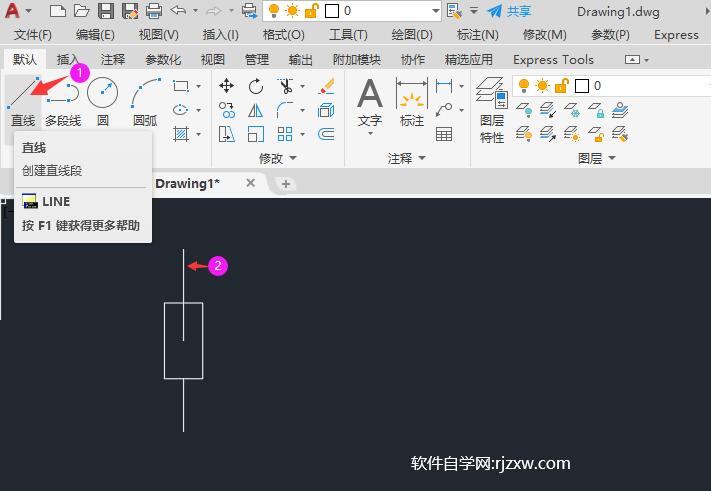Toggle layer 0 on/off bulb in ribbon layer list
The width and height of the screenshot is (711, 491).
[x=524, y=85]
